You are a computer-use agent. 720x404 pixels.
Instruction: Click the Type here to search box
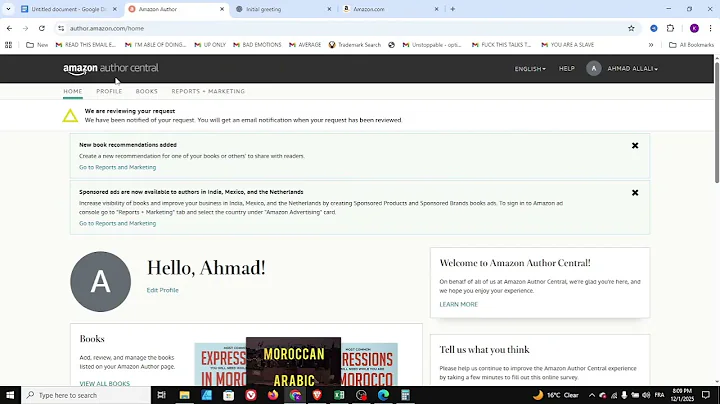click(x=86, y=395)
